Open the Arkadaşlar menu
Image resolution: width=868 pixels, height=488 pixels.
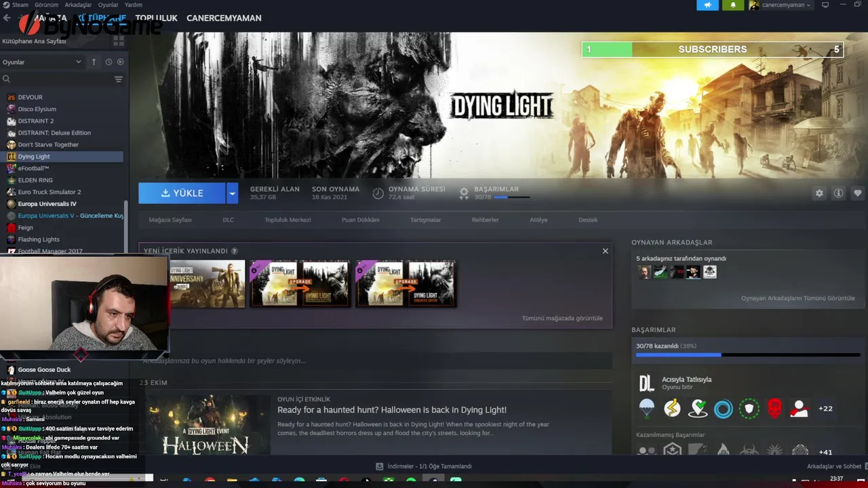pyautogui.click(x=78, y=5)
